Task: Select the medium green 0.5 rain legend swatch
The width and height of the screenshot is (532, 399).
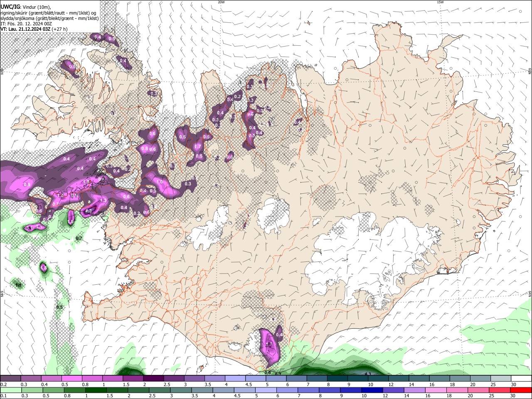Action: point(53,390)
